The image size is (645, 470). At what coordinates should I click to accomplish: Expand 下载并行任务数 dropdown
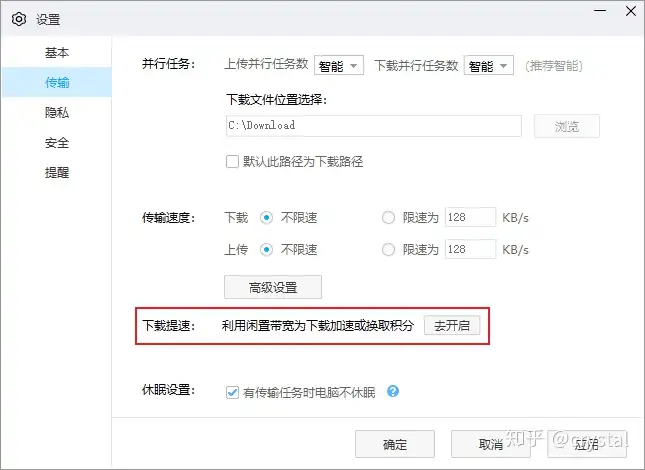tap(489, 65)
